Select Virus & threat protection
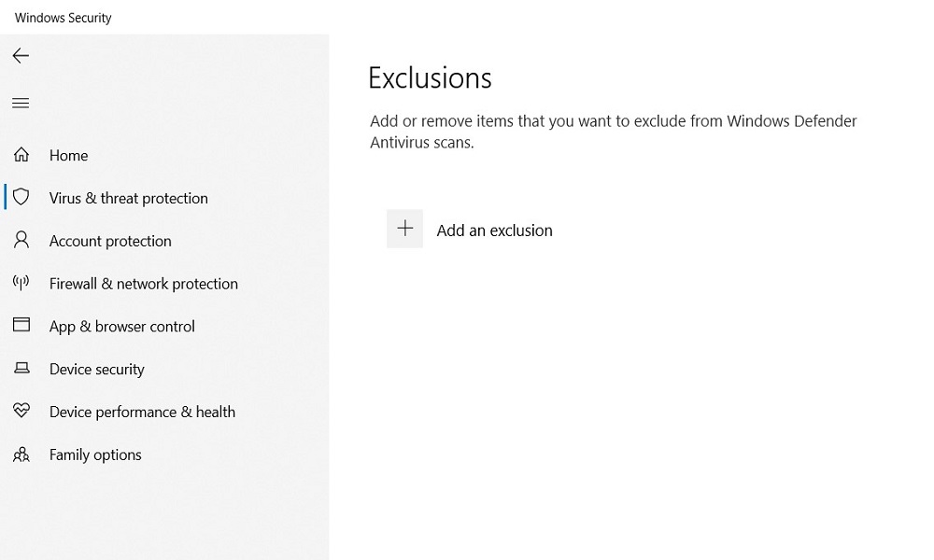Image resolution: width=934 pixels, height=560 pixels. [129, 198]
